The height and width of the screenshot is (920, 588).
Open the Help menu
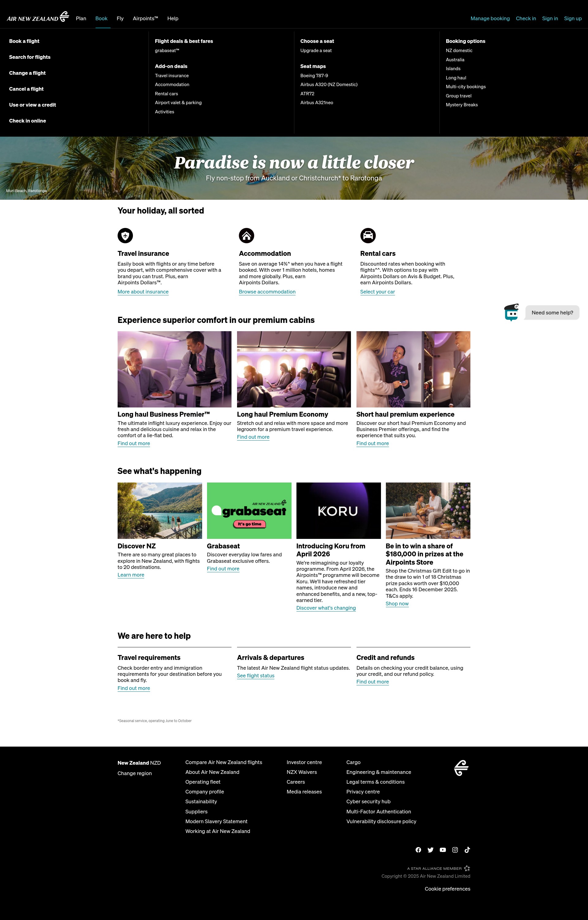click(173, 18)
